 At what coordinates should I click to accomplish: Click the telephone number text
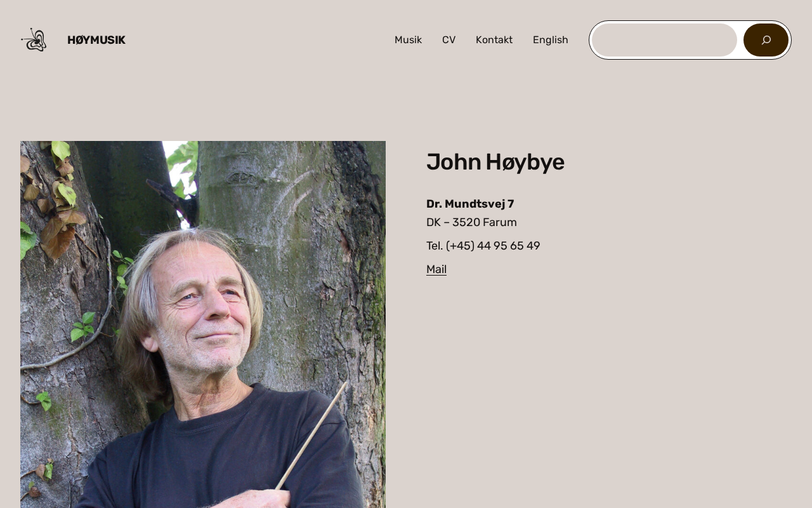pos(483,246)
